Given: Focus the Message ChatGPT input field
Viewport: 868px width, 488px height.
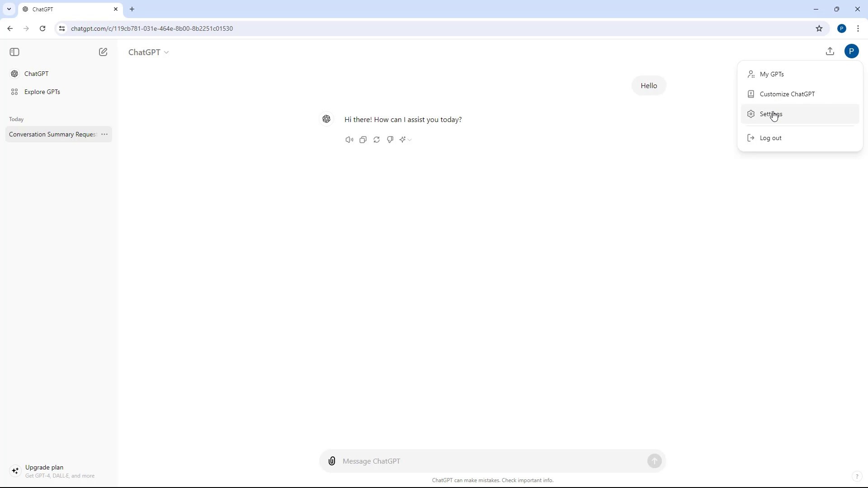Looking at the screenshot, I should [x=491, y=461].
